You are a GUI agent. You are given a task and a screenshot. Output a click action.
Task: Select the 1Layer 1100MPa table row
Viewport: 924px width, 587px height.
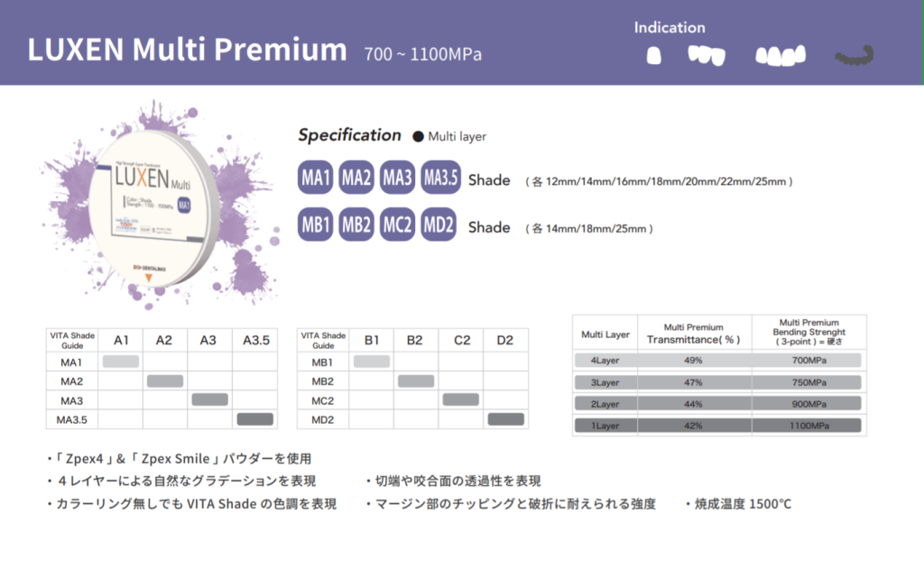(718, 425)
